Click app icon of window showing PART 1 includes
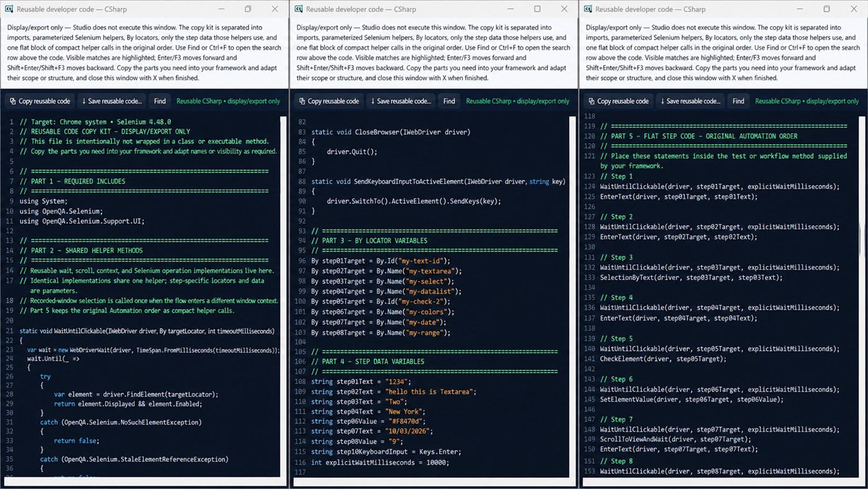This screenshot has width=868, height=489. click(9, 9)
